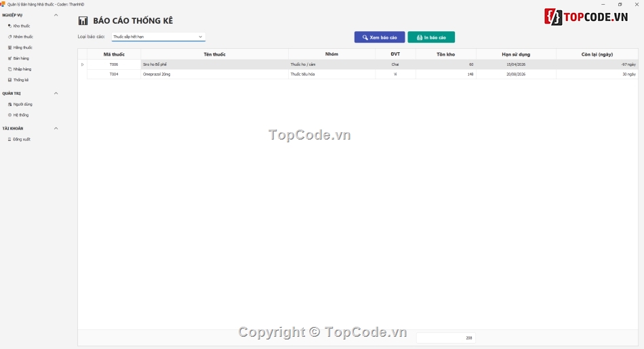Sort by Tên thuốc column header

[214, 54]
